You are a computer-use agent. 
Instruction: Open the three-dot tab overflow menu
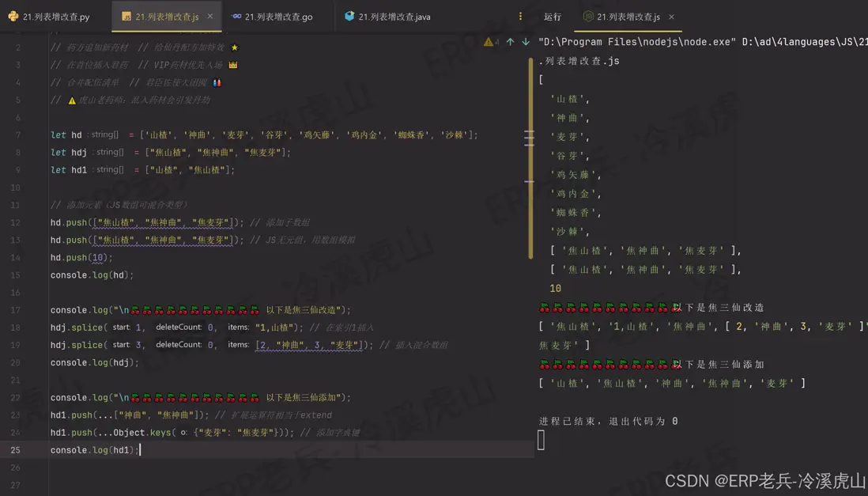pyautogui.click(x=519, y=16)
